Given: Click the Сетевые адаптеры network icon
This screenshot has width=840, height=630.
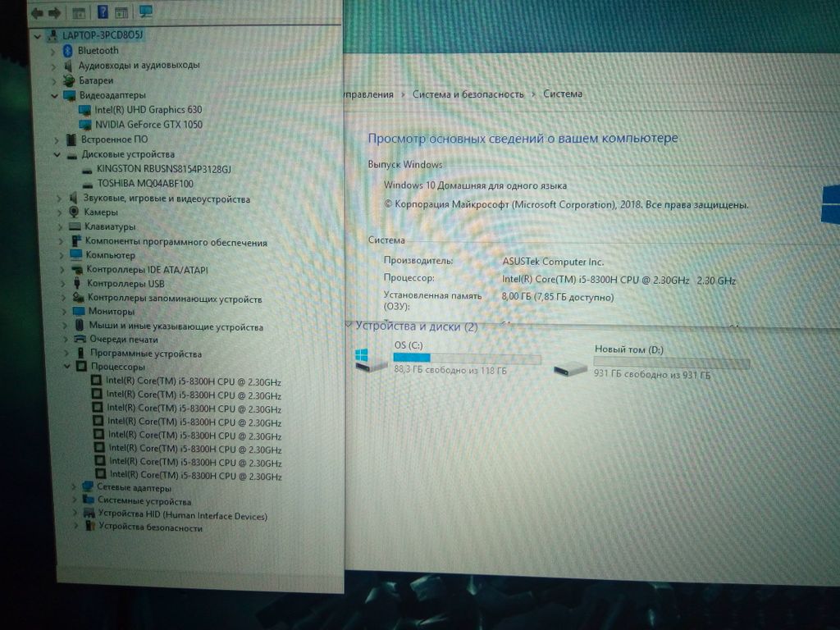Looking at the screenshot, I should point(87,487).
